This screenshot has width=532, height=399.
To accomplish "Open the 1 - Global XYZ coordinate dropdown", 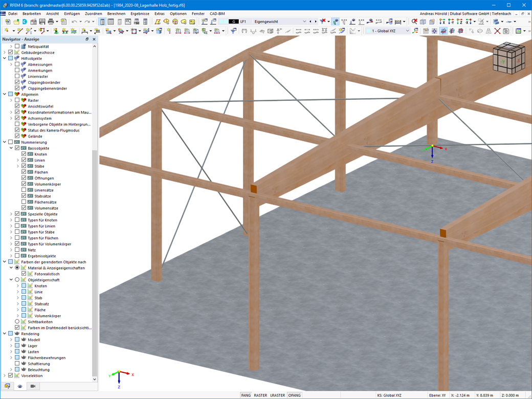I will tap(407, 31).
